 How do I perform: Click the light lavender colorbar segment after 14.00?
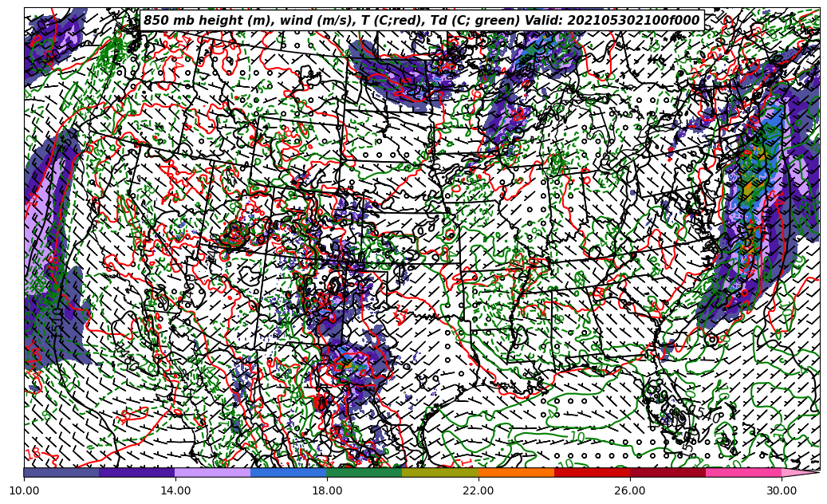(213, 472)
